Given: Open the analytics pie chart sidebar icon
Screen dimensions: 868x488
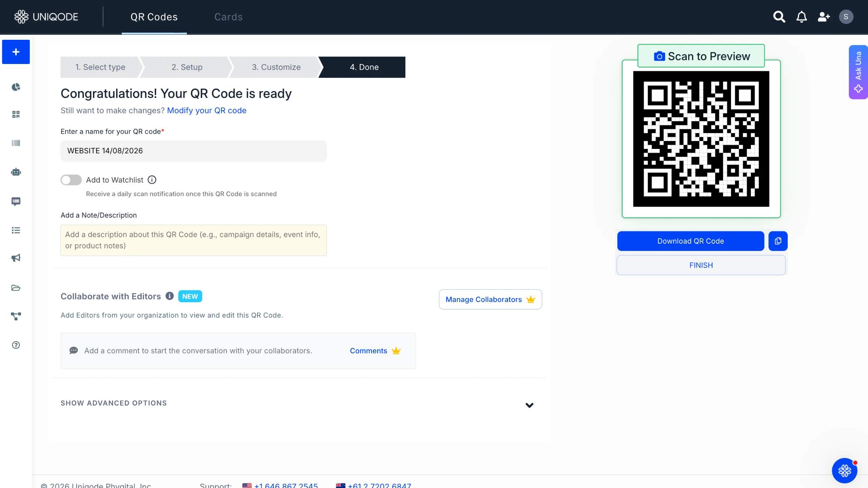Looking at the screenshot, I should 16,87.
